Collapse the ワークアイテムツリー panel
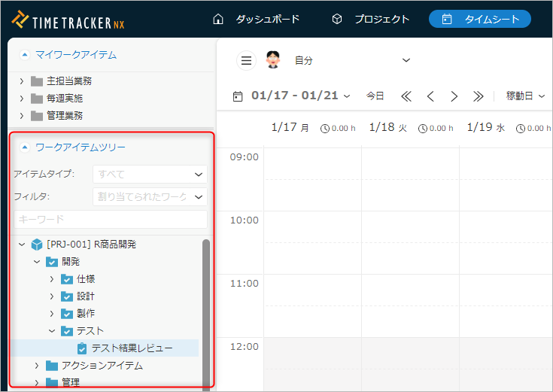This screenshot has height=392, width=553. [x=24, y=147]
